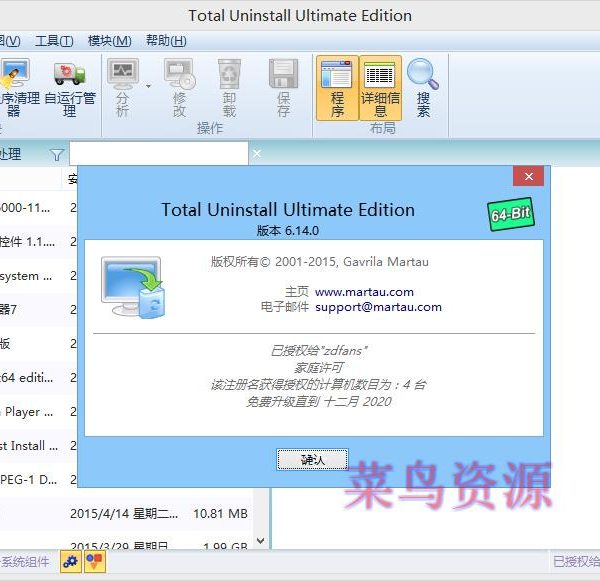Toggle the 详细信息 (Details) layout view
The width and height of the screenshot is (600, 581).
(x=380, y=75)
